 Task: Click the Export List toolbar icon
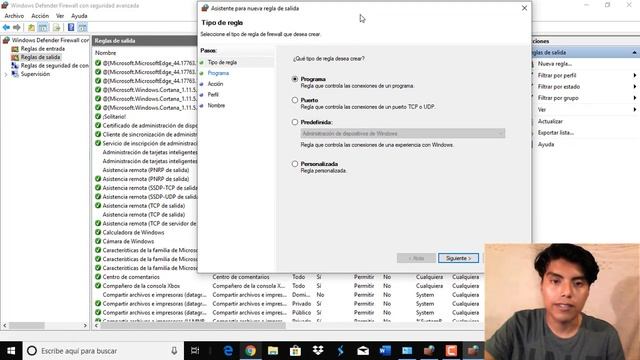click(57, 27)
